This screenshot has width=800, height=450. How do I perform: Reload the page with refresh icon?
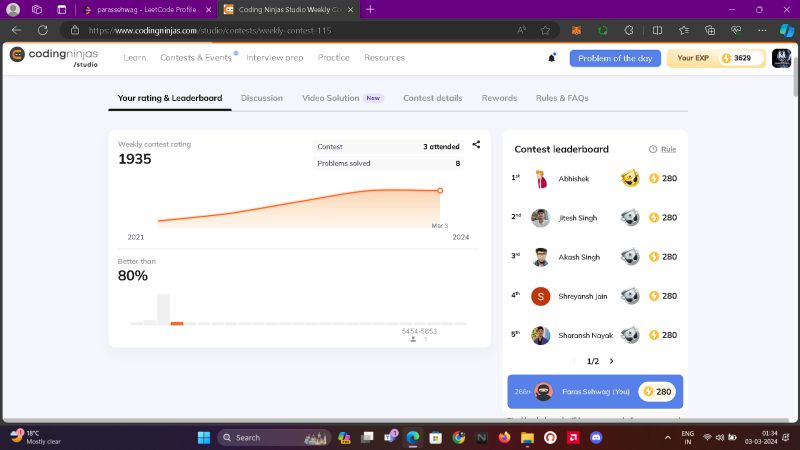[x=43, y=30]
